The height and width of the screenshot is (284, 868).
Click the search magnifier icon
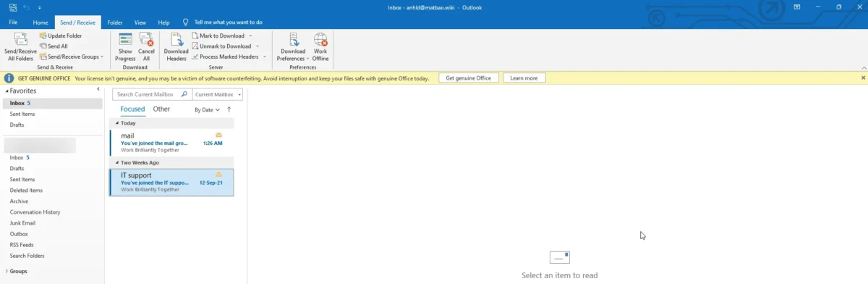click(184, 94)
